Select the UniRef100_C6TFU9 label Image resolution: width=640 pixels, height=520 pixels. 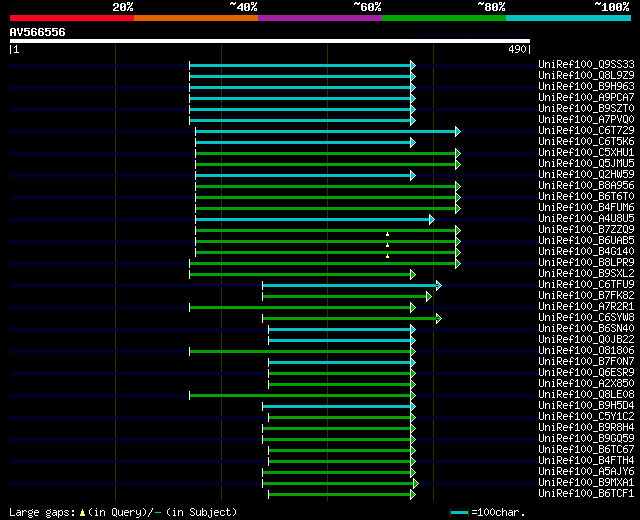click(586, 284)
